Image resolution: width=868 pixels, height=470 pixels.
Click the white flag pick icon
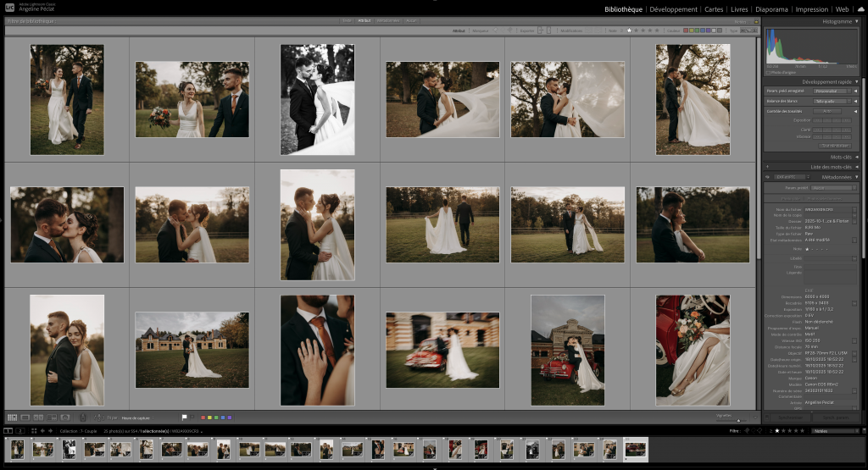coord(185,417)
